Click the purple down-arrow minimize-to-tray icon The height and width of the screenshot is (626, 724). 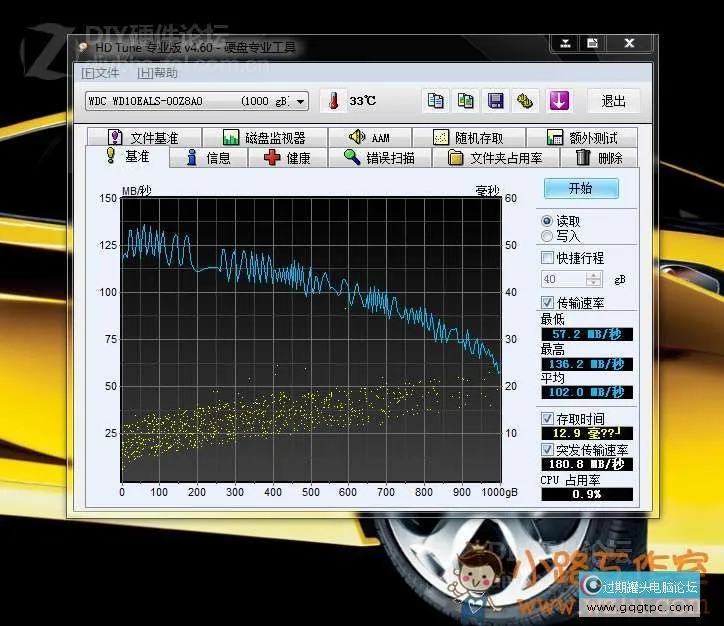(x=558, y=101)
